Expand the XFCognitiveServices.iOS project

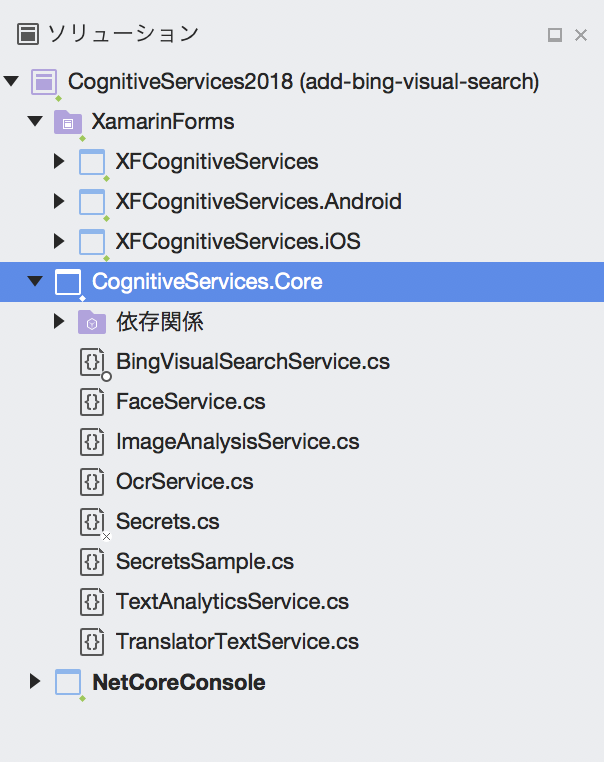[59, 241]
